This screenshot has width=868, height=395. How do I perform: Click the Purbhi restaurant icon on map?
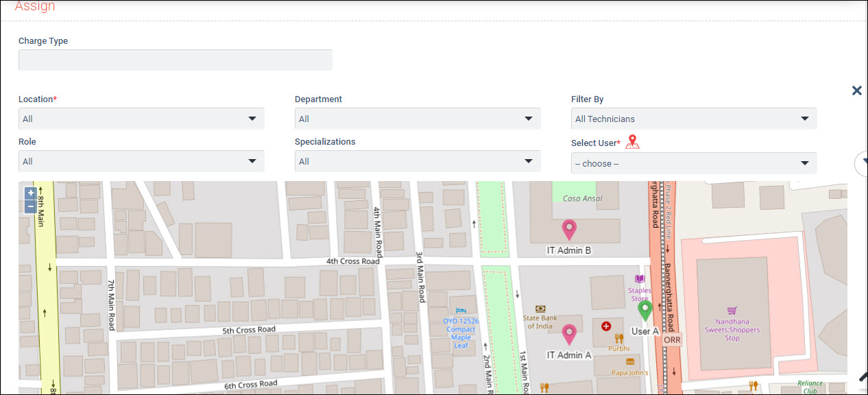coord(618,338)
